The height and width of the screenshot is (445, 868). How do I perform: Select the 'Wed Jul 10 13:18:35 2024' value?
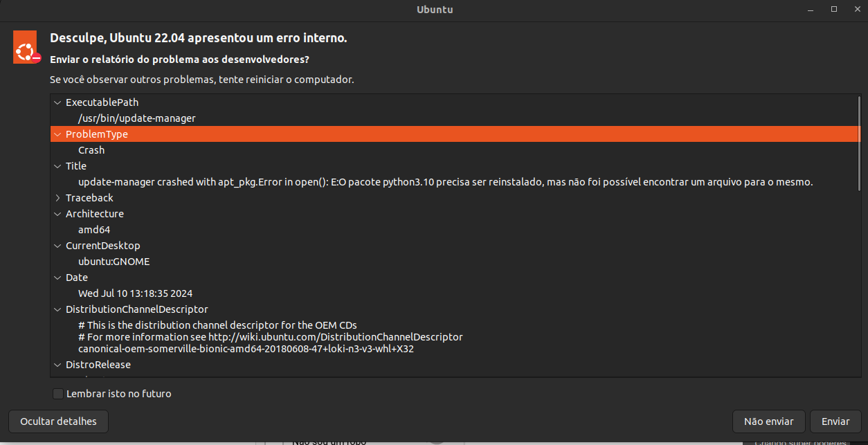click(135, 293)
